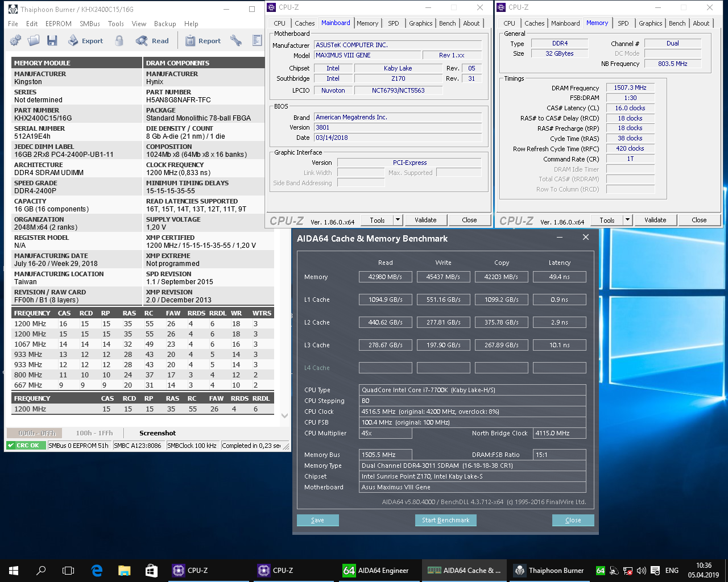
Task: Click Start Benchmark in AIDA64
Action: pyautogui.click(x=445, y=520)
